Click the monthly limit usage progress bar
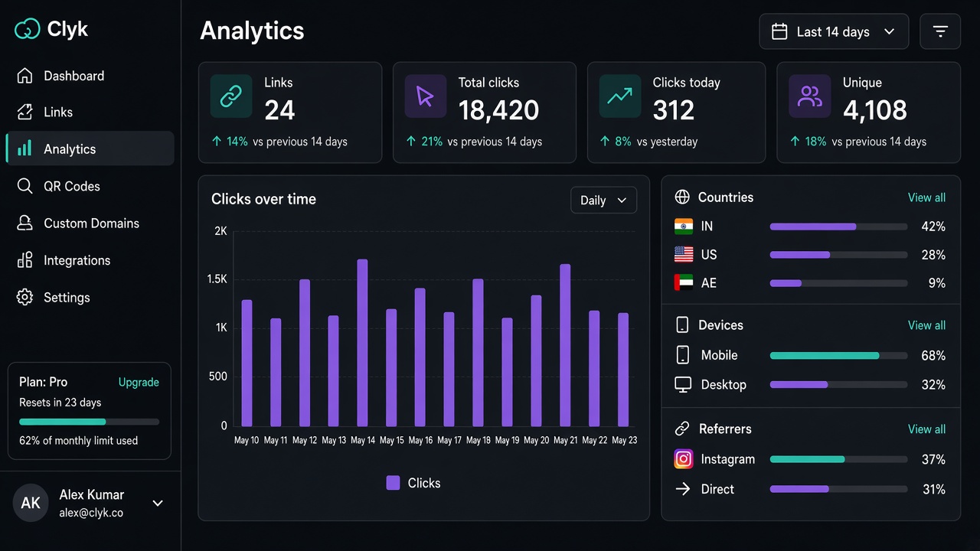The width and height of the screenshot is (980, 551). (90, 422)
